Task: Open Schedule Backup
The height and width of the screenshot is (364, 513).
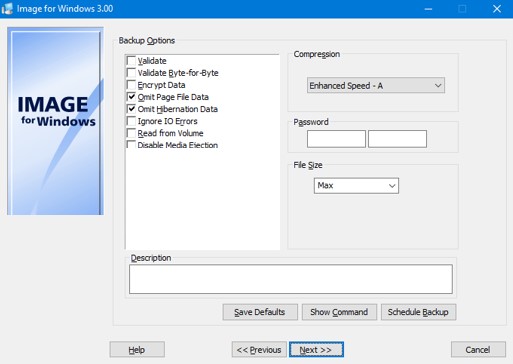Action: tap(418, 312)
